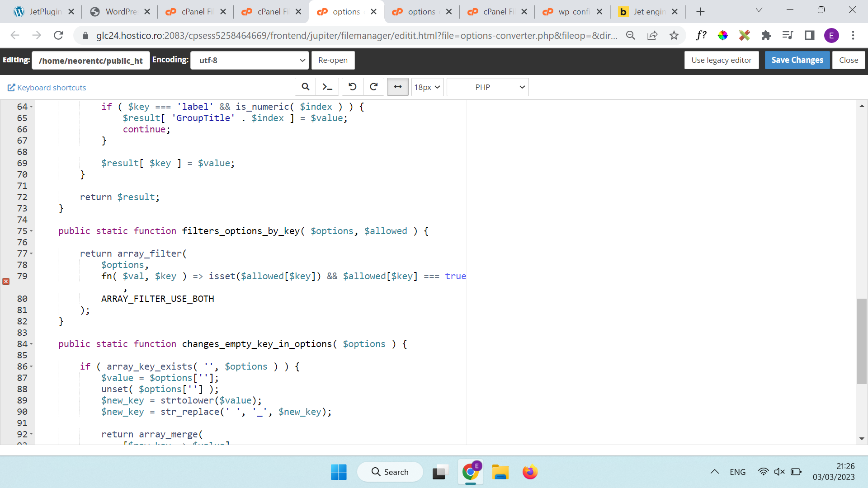Toggle the browser side panel

point(810,35)
